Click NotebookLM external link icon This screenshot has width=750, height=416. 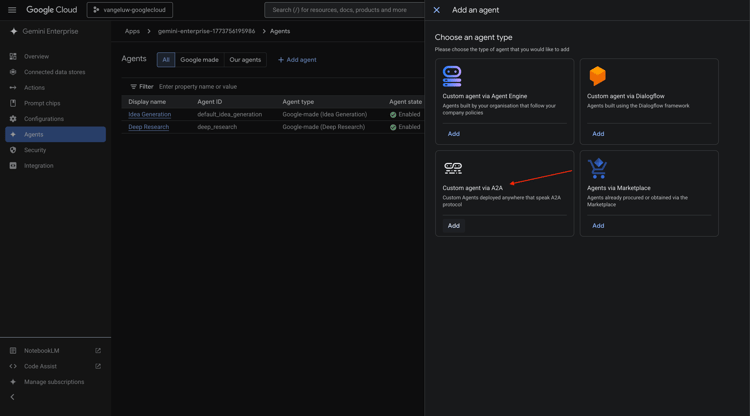pos(98,350)
